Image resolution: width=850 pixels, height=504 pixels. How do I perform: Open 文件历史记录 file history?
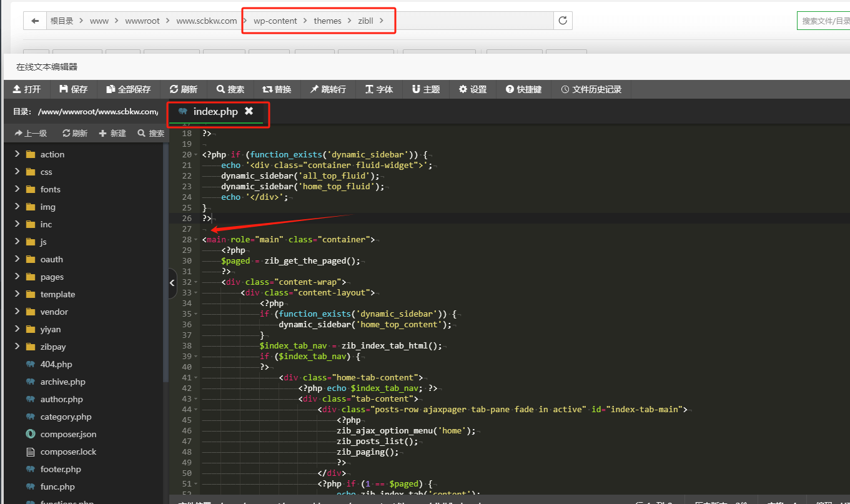coord(591,89)
